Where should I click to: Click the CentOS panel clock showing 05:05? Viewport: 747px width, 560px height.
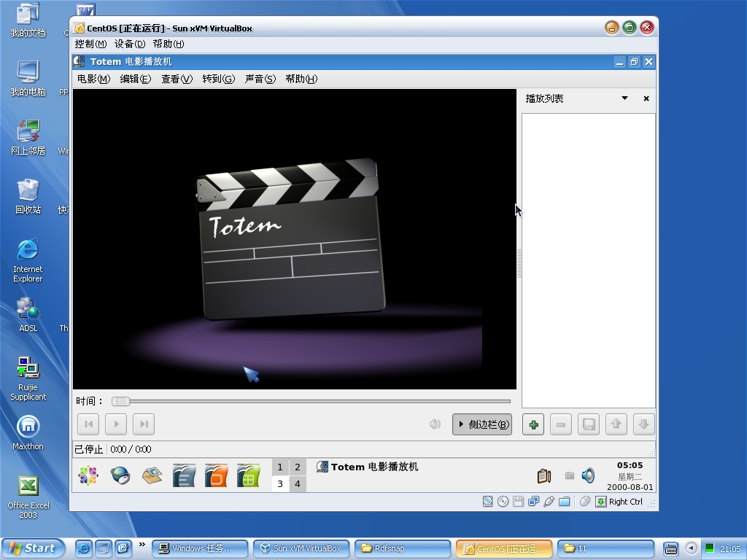[x=630, y=475]
